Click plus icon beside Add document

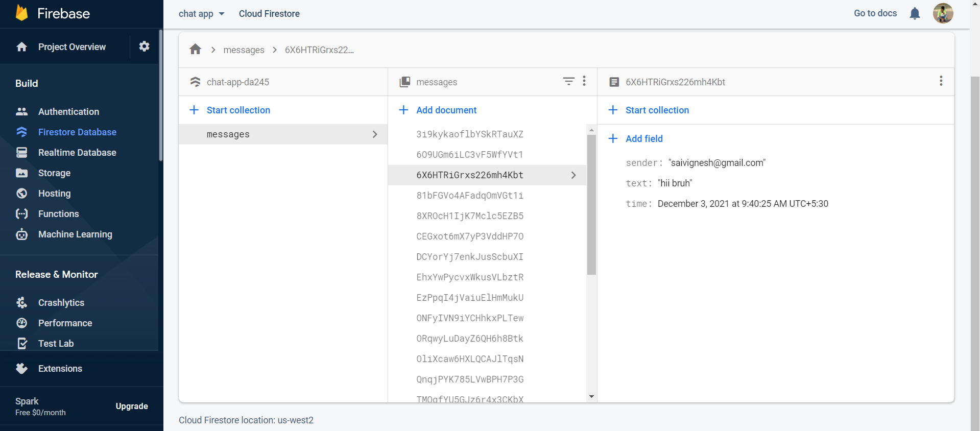click(403, 110)
